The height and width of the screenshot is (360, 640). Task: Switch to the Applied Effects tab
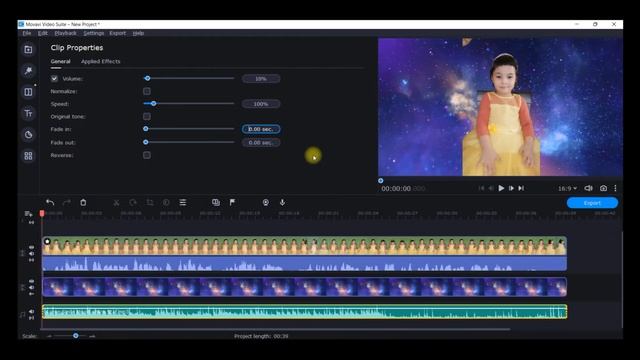[x=101, y=61]
